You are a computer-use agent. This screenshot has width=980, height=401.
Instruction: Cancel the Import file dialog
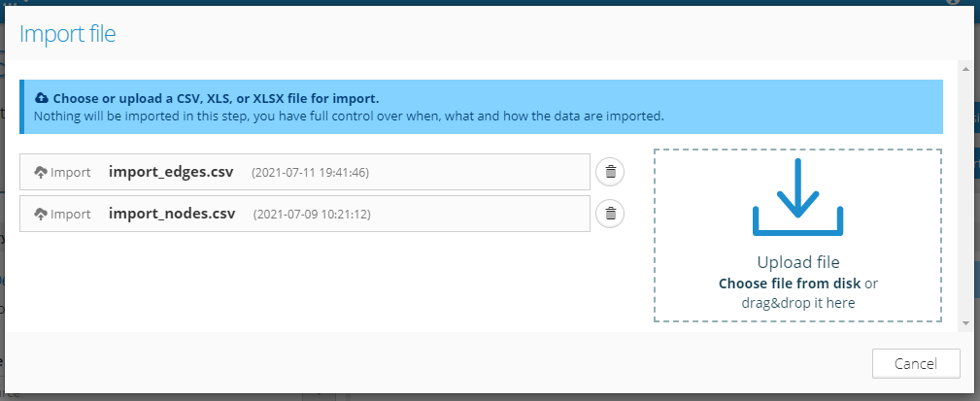[x=916, y=364]
